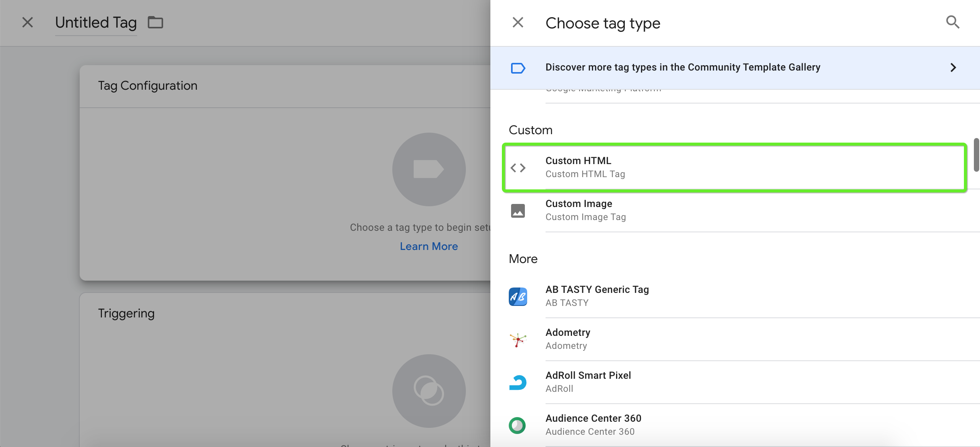Open search in Choose tag type panel
This screenshot has width=980, height=447.
coord(952,23)
